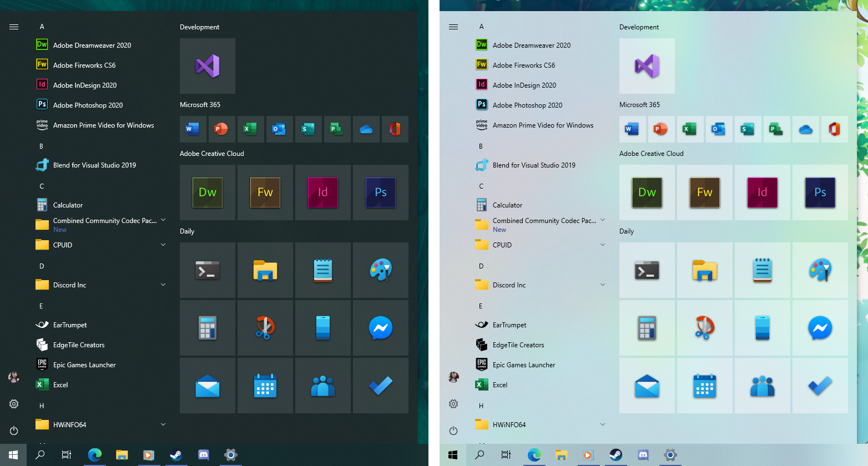Open To Do tile in light Daily group
The image size is (868, 466).
pyautogui.click(x=820, y=386)
